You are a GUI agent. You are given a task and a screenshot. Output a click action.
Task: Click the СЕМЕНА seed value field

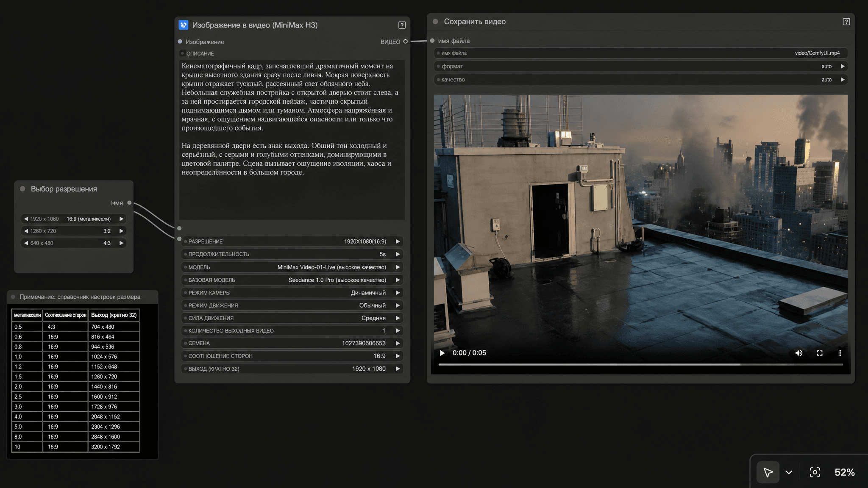pos(292,343)
